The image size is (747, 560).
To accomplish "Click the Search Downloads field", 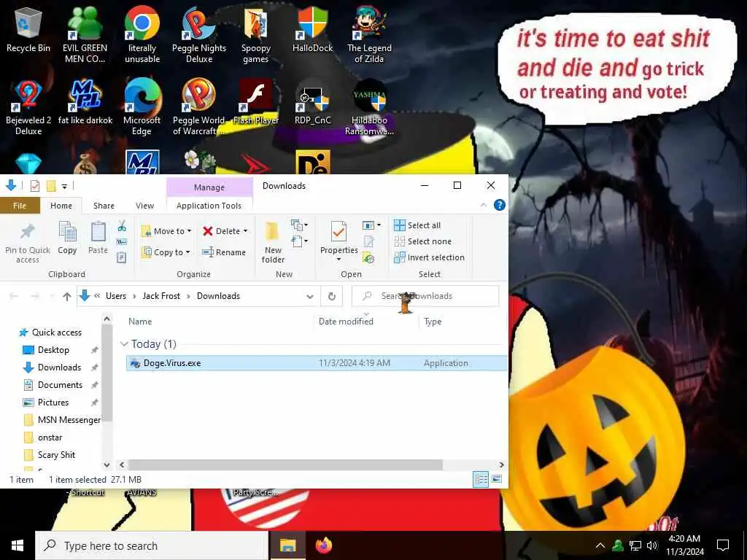I will (x=425, y=296).
